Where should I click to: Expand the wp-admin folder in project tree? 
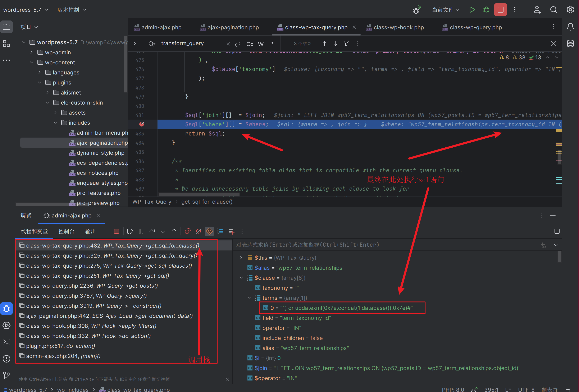[x=32, y=52]
